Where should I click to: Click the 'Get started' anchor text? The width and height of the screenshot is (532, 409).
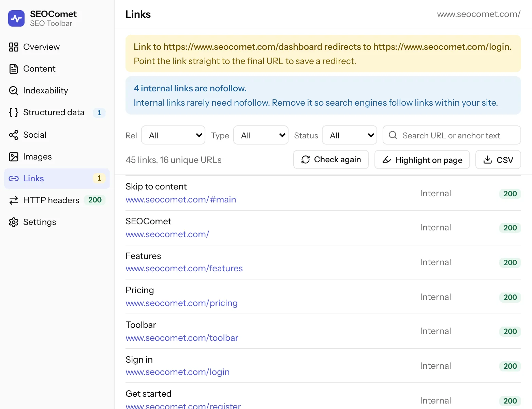click(148, 394)
